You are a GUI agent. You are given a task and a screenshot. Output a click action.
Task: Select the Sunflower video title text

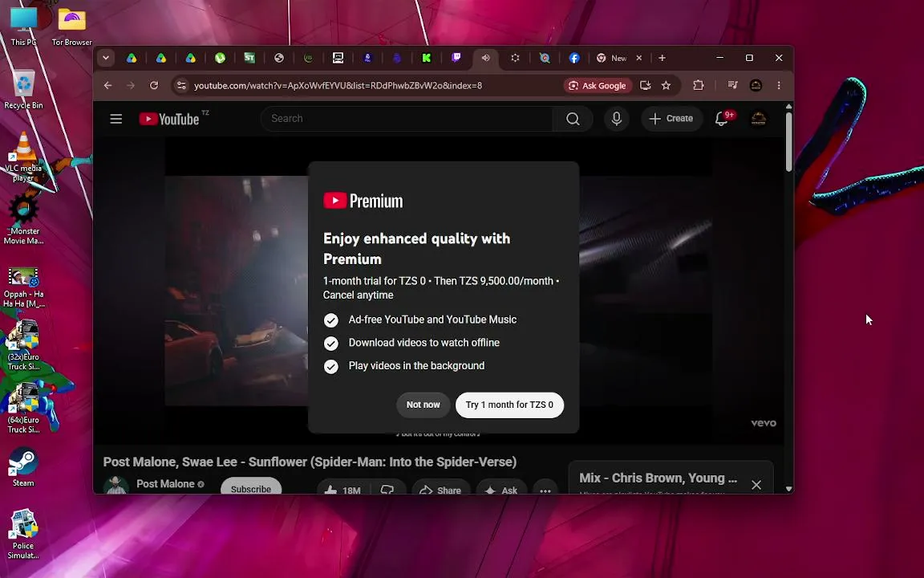[310, 462]
